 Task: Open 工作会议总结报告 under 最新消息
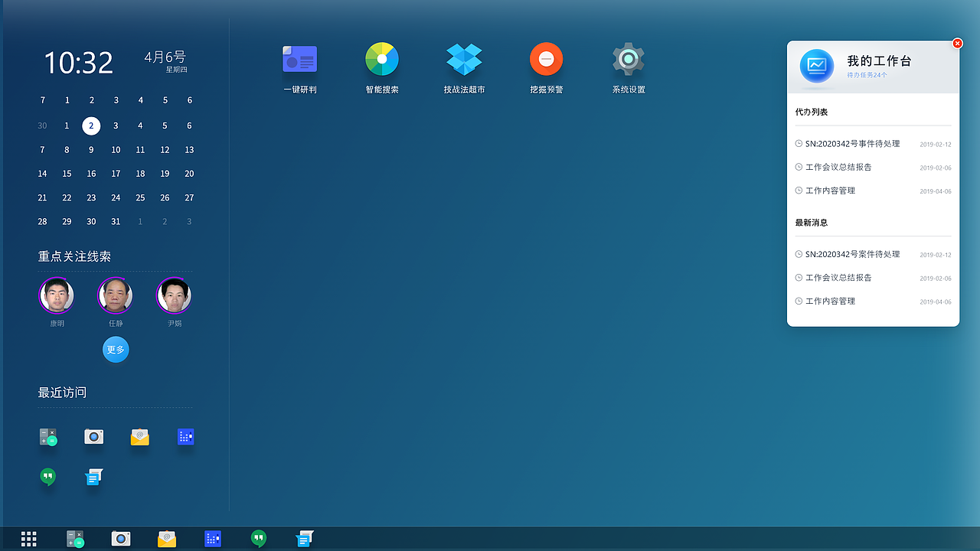coord(873,278)
